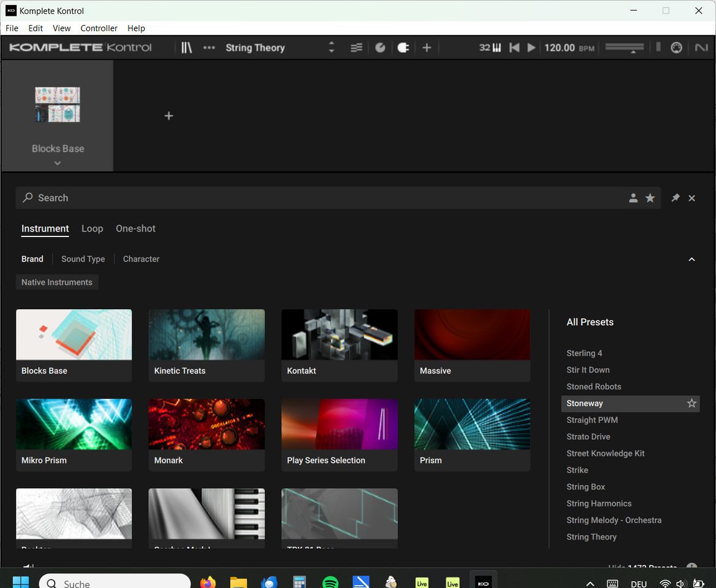The image size is (716, 588).
Task: Show the Plug-in chain plug icon
Action: (x=403, y=48)
